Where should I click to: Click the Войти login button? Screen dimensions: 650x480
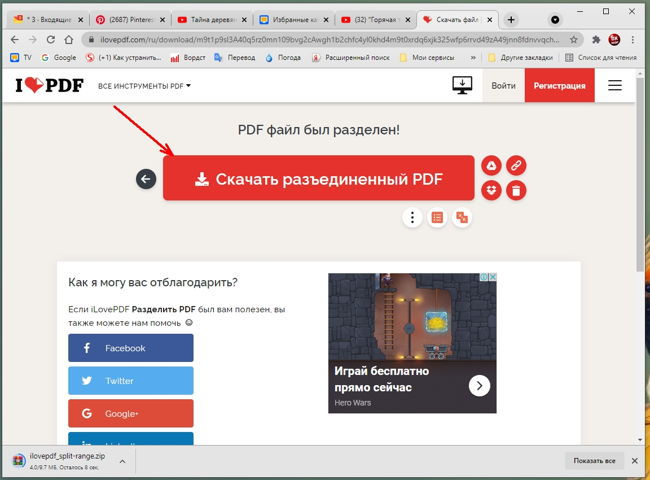pos(503,85)
